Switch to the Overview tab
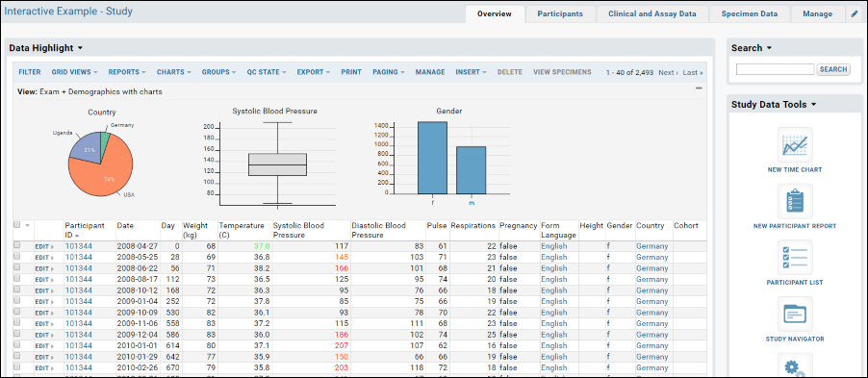This screenshot has height=378, width=868. tap(495, 13)
